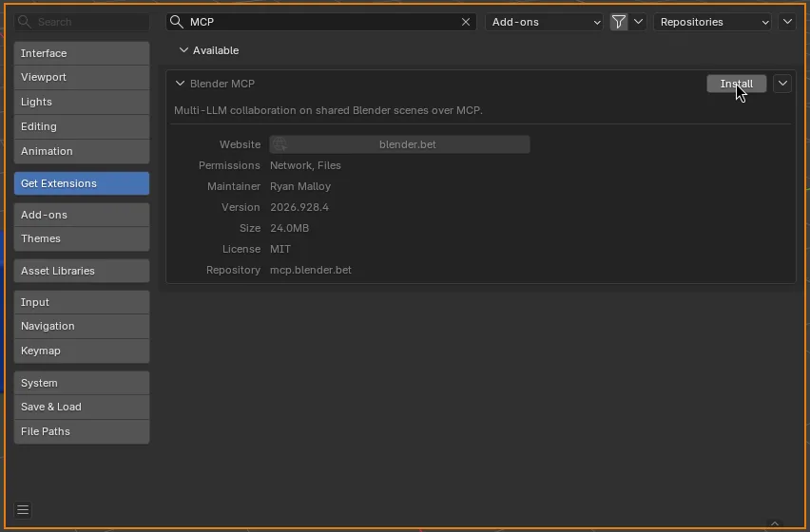Click the sidebar search magnifier icon

pyautogui.click(x=24, y=22)
